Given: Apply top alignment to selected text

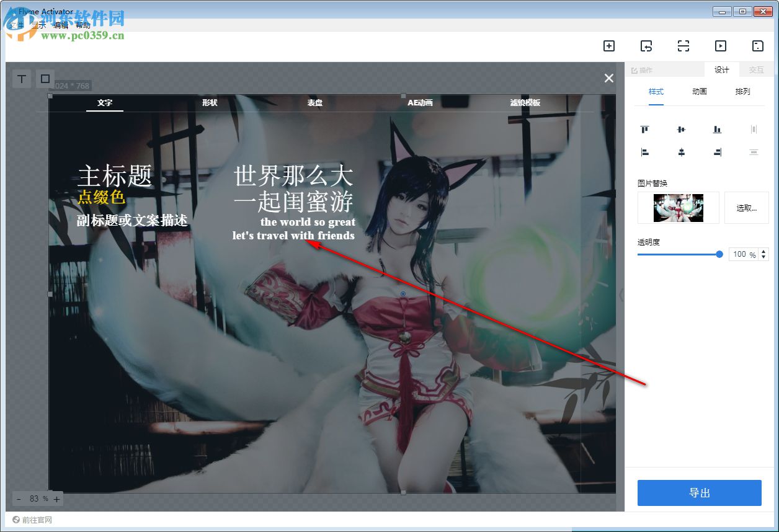Looking at the screenshot, I should [645, 130].
